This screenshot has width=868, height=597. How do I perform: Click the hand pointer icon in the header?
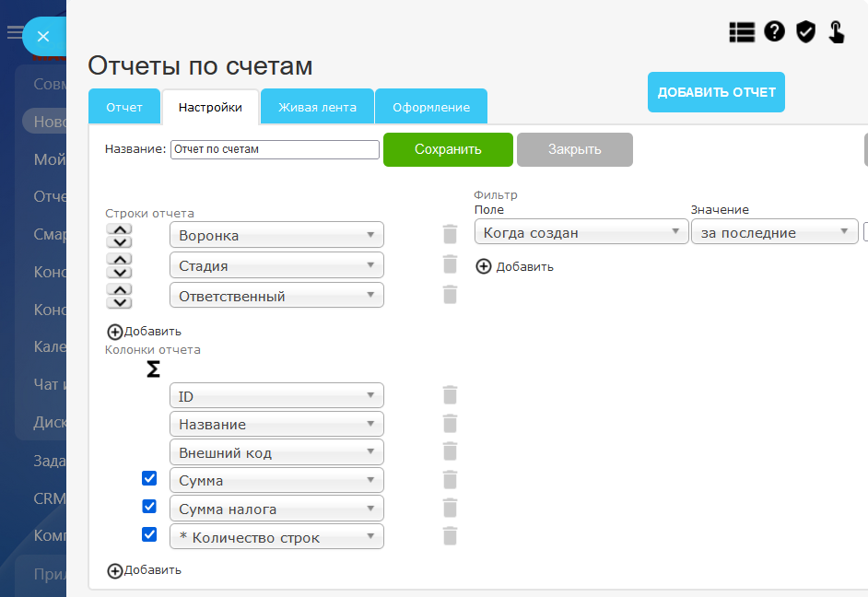click(837, 32)
